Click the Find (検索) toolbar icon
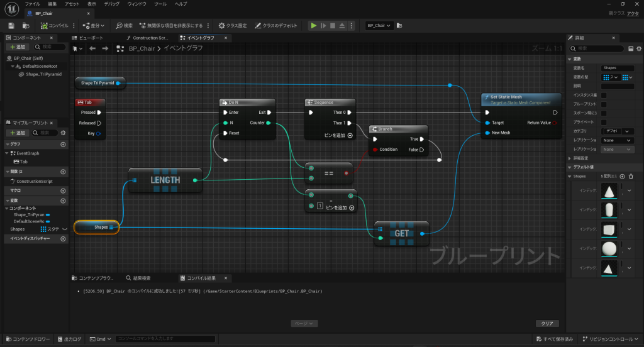Viewport: 644px width, 347px height. [x=125, y=26]
